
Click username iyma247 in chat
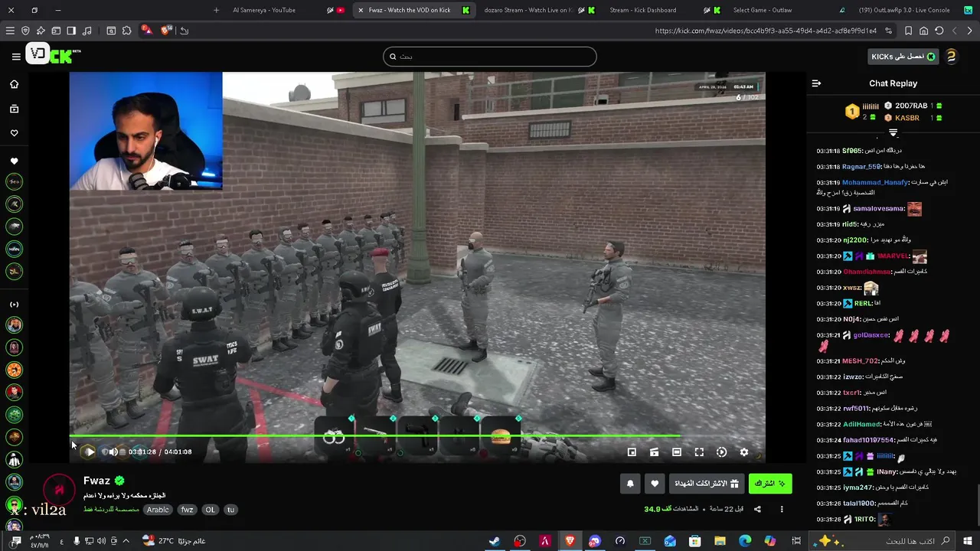click(x=857, y=487)
